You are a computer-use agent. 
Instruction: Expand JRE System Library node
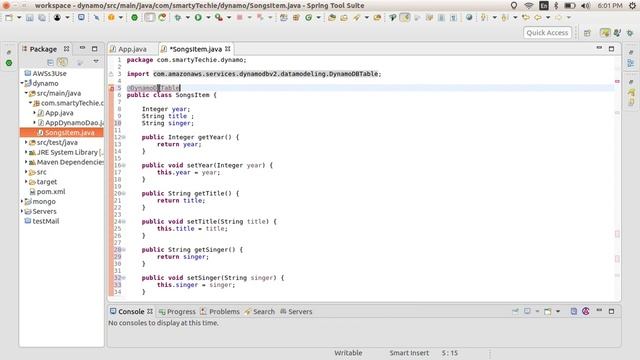tap(26, 152)
